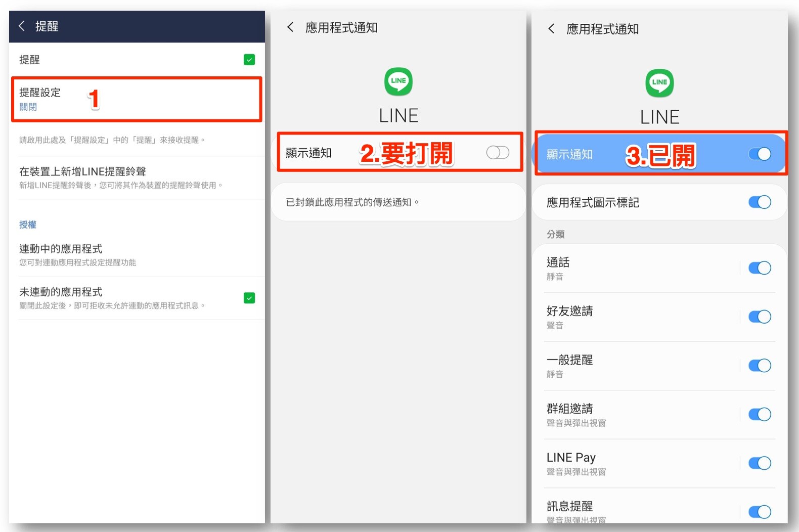
Task: Turn off 顯示通知 switch in right screen
Action: pos(760,154)
